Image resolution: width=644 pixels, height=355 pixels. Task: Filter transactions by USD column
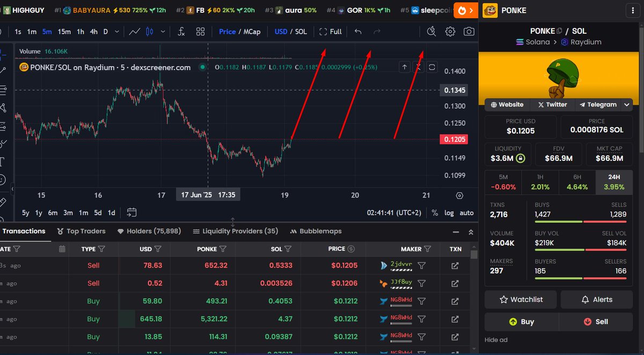pos(158,249)
